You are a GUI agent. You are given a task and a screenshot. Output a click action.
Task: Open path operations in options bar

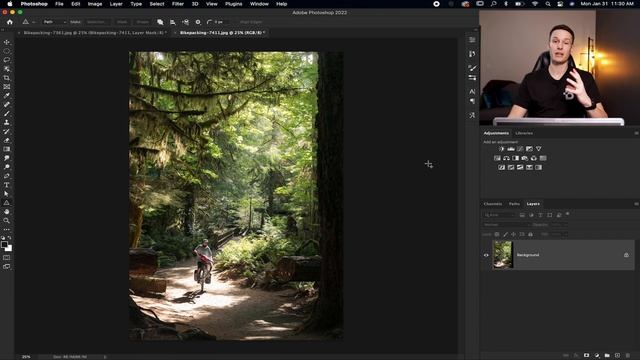[160, 22]
